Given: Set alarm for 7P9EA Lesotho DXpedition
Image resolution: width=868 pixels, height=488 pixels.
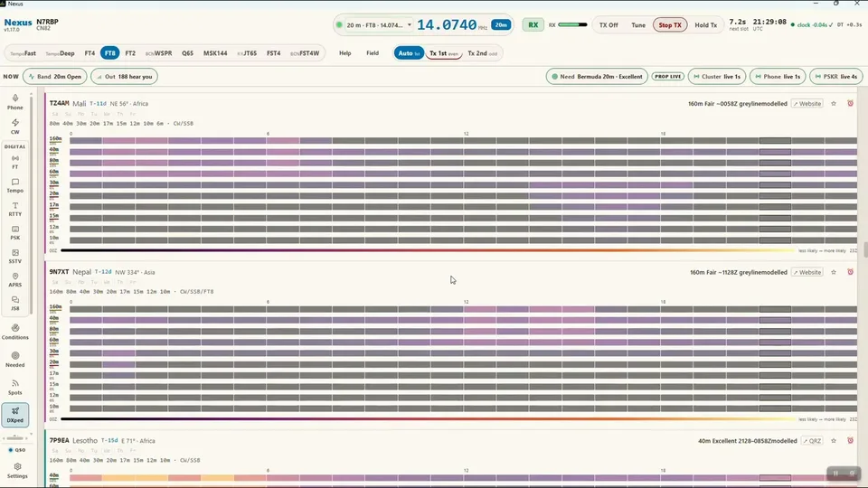Looking at the screenshot, I should click(x=850, y=441).
